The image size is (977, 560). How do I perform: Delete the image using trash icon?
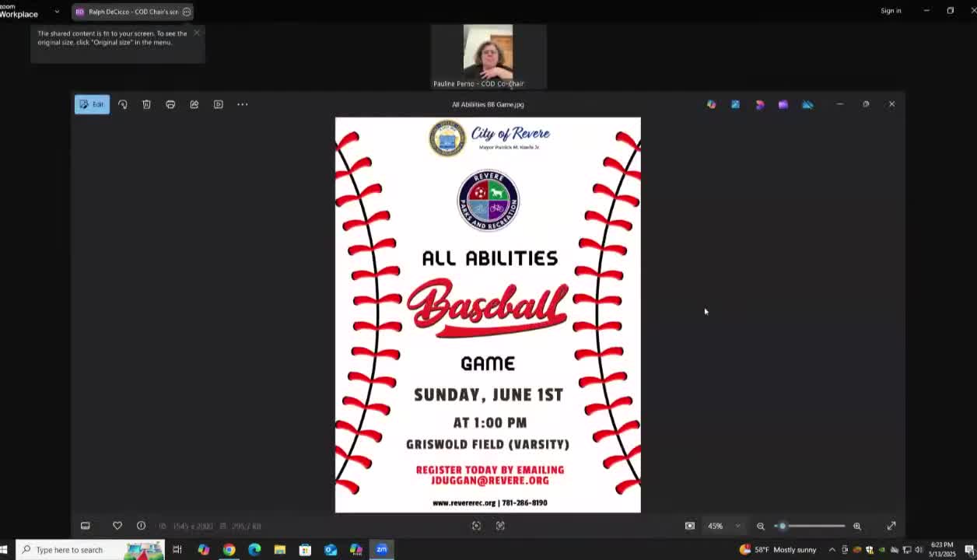[146, 104]
